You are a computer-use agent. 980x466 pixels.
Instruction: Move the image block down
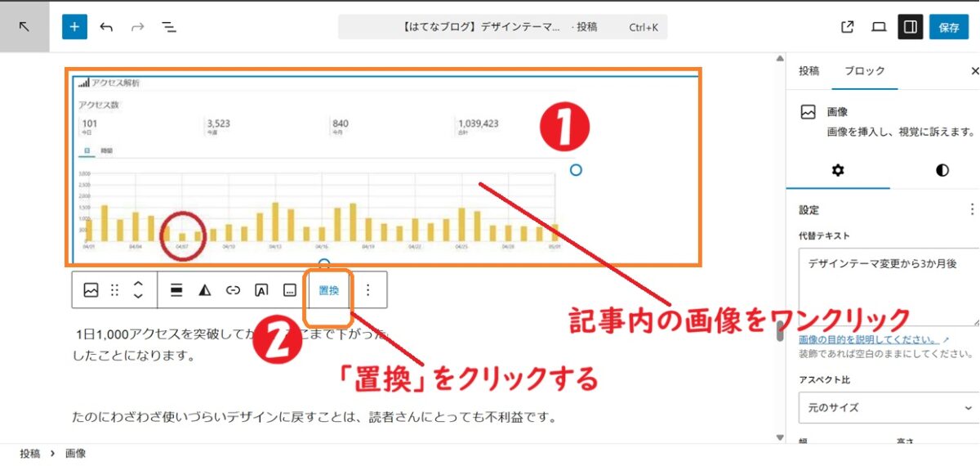[139, 297]
